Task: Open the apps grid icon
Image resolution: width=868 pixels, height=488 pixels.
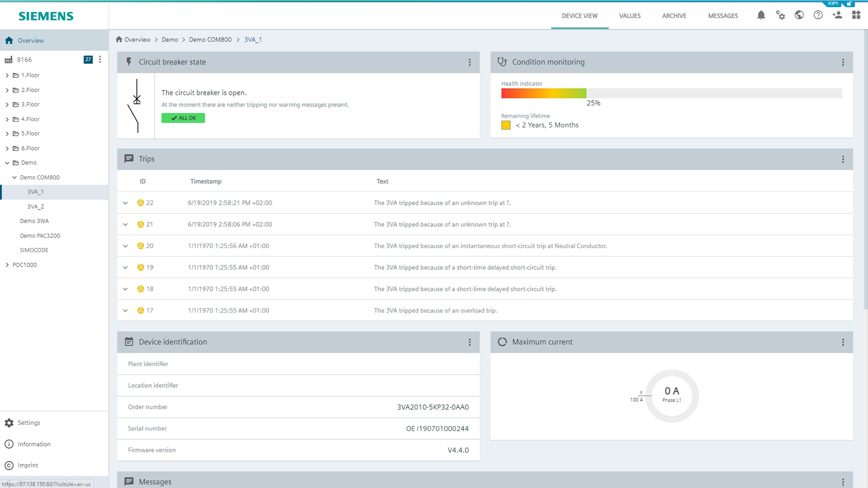Action: tap(856, 15)
